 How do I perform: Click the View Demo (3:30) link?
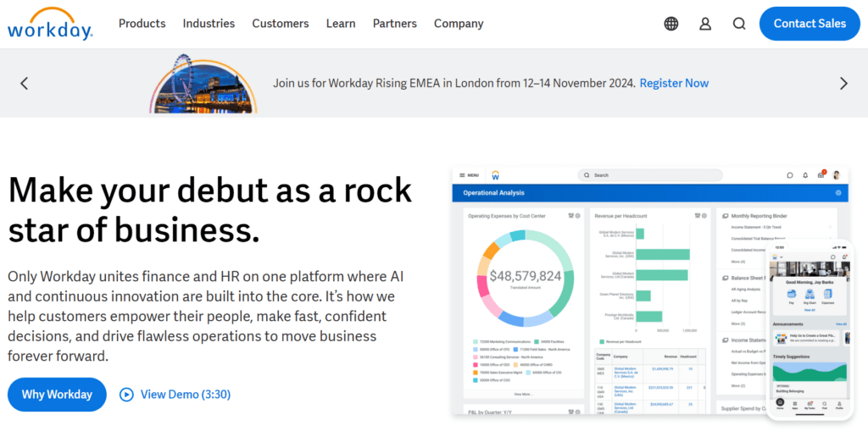(x=186, y=395)
